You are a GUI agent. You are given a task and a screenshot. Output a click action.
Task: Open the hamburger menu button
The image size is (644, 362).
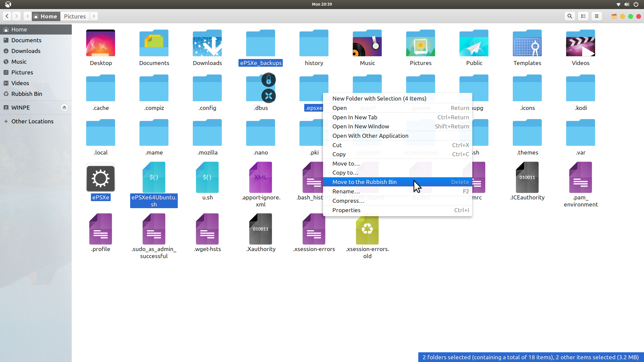click(x=597, y=16)
